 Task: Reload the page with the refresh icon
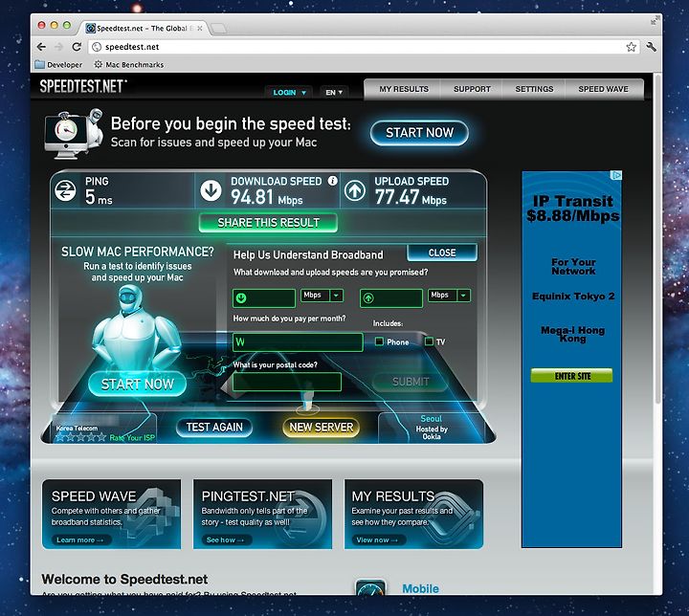point(77,47)
